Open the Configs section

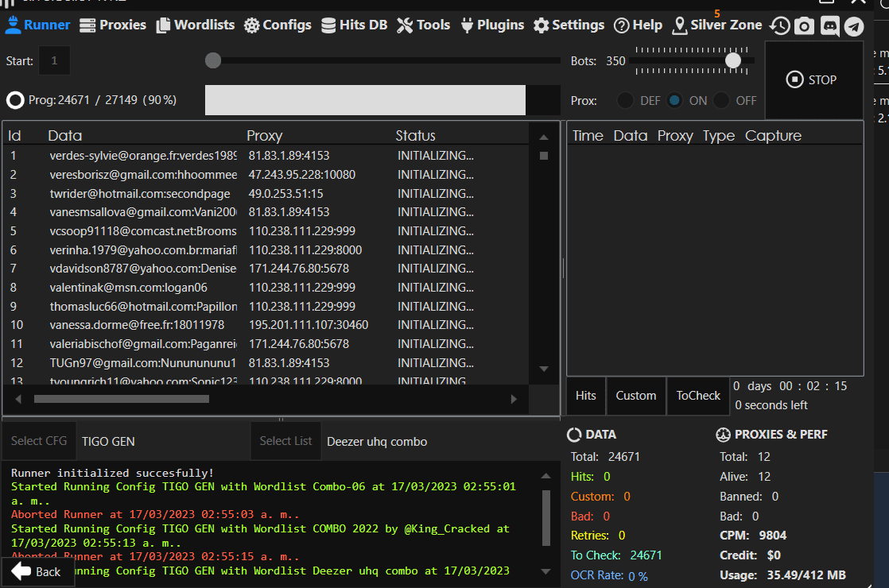[278, 25]
